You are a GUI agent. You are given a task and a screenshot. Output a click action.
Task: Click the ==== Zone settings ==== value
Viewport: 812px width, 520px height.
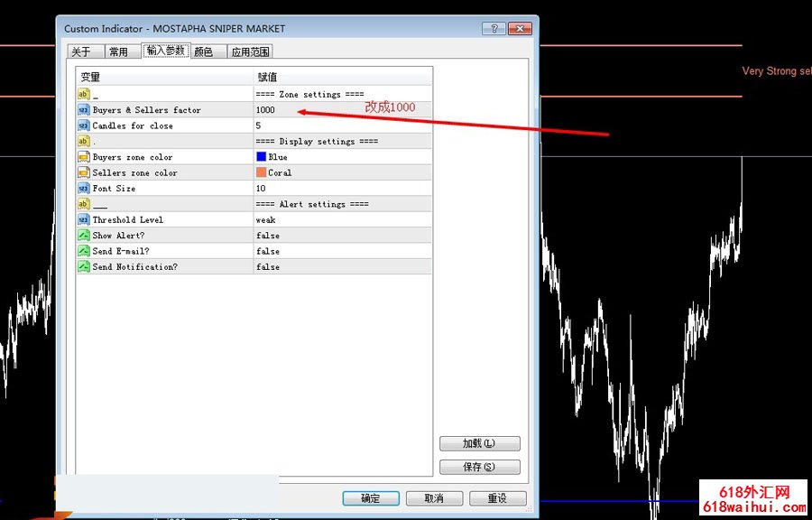309,94
